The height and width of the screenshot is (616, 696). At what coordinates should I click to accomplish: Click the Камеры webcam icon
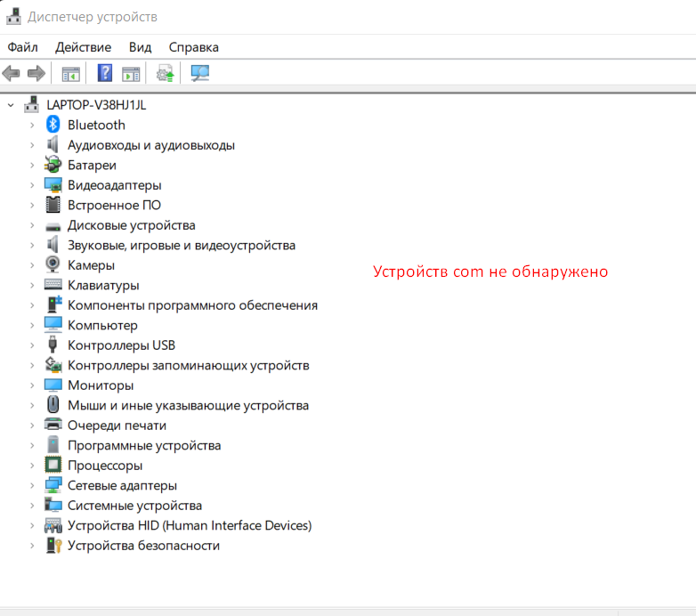53,264
